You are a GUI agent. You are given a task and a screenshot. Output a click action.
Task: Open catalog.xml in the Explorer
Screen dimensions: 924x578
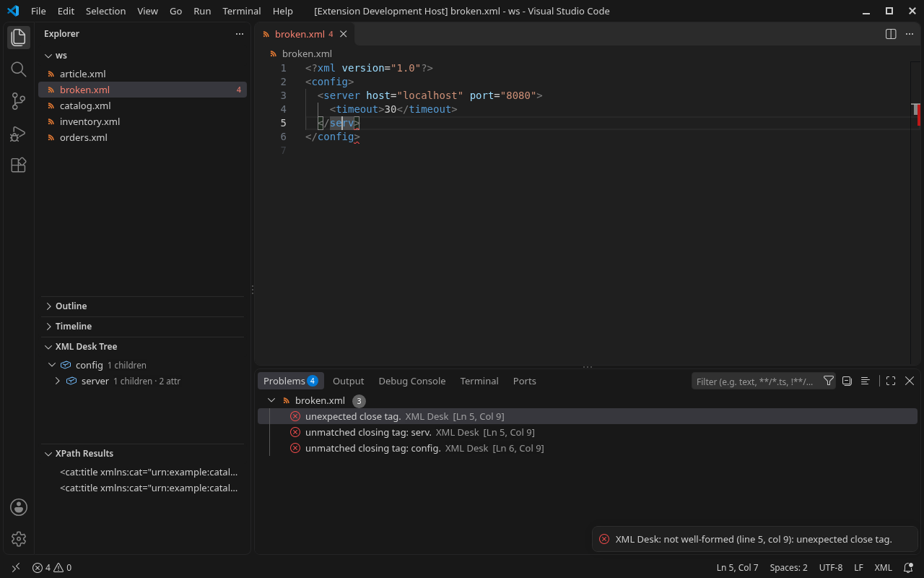(x=143, y=105)
